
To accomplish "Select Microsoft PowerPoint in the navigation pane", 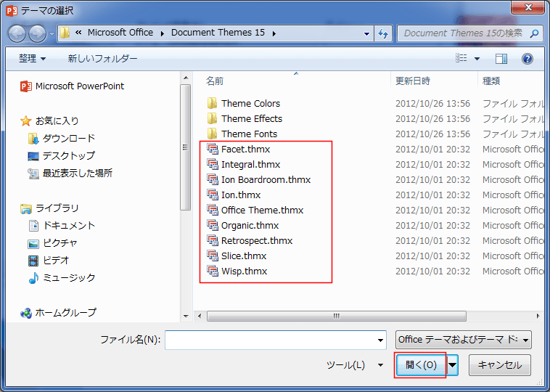I will click(73, 86).
